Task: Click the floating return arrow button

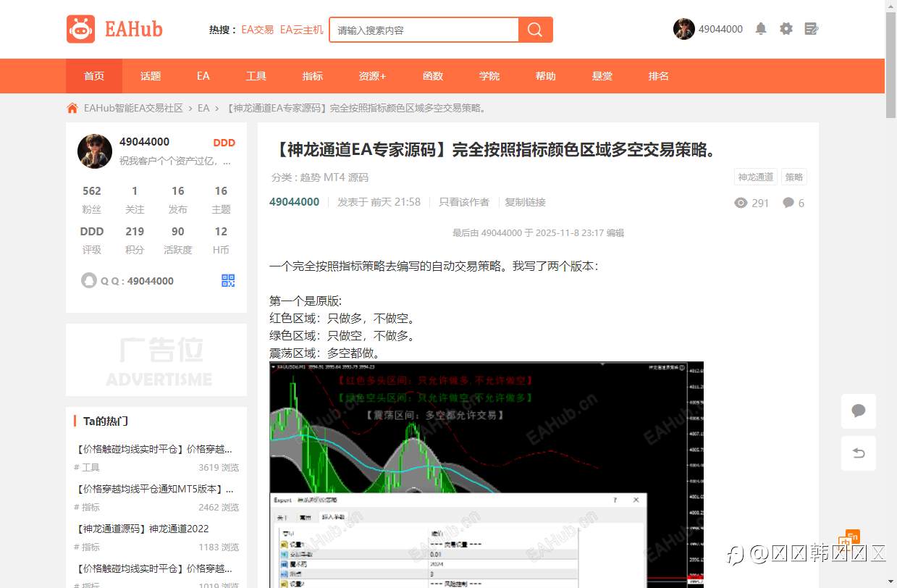Action: [x=859, y=453]
